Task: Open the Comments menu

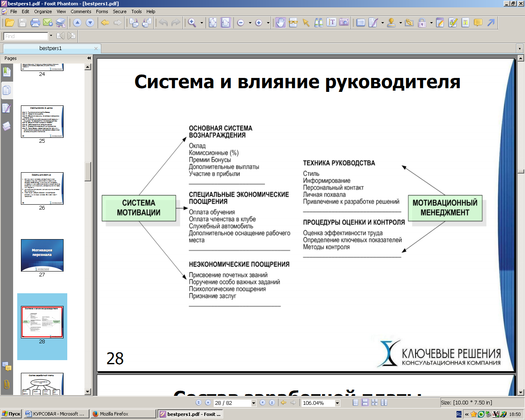Action: [x=81, y=11]
